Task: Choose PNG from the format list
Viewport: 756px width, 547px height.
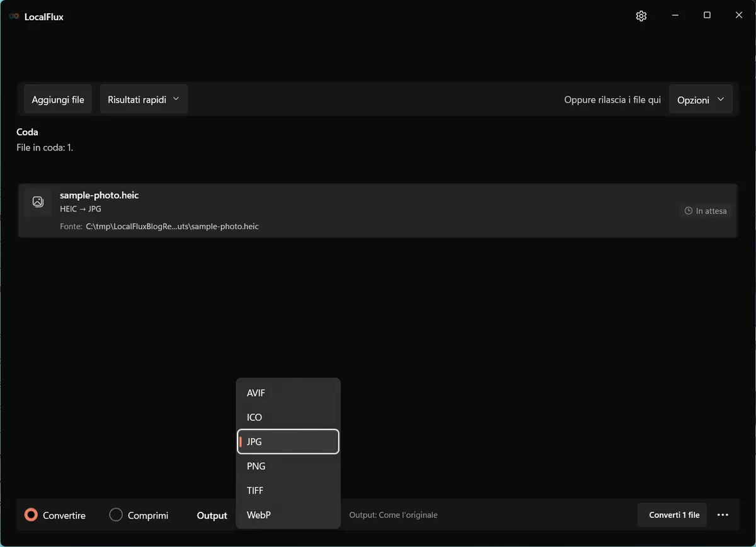Action: [288, 466]
